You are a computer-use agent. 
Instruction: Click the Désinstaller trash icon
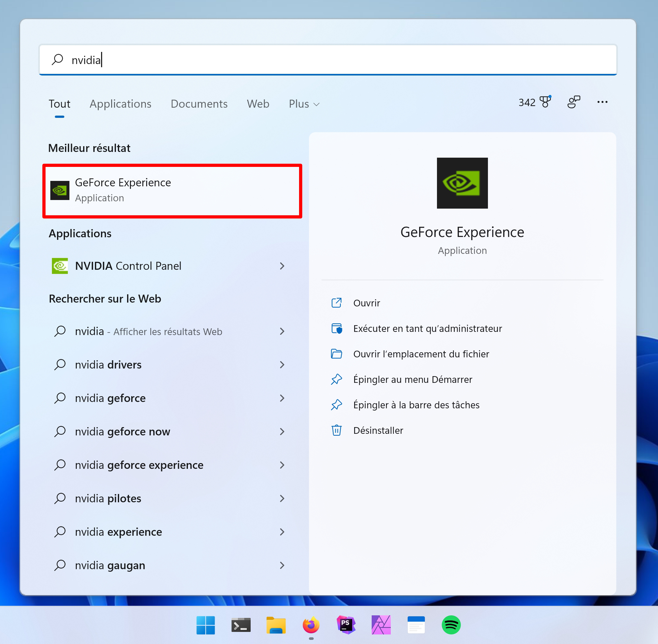tap(336, 430)
